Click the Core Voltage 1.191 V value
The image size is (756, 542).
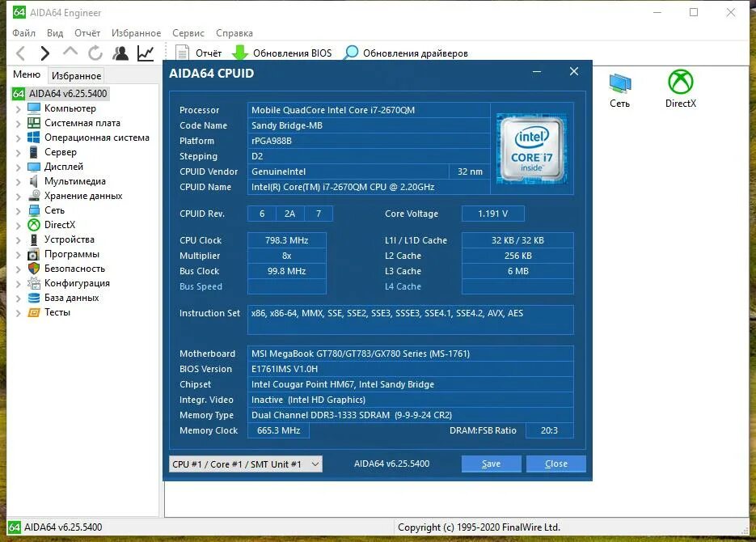pyautogui.click(x=492, y=214)
